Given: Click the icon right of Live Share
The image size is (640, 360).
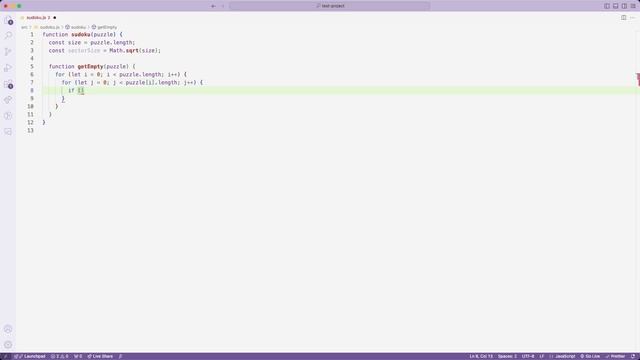Looking at the screenshot, I should point(120,356).
